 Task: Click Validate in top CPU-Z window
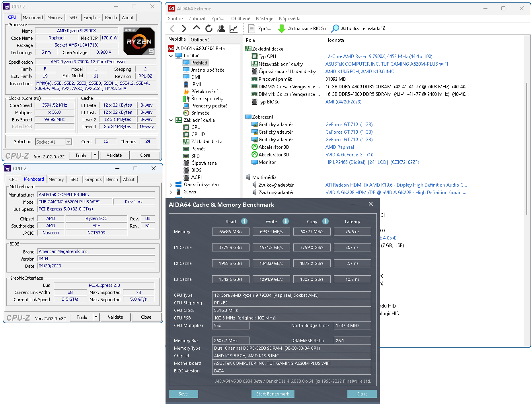tap(114, 155)
